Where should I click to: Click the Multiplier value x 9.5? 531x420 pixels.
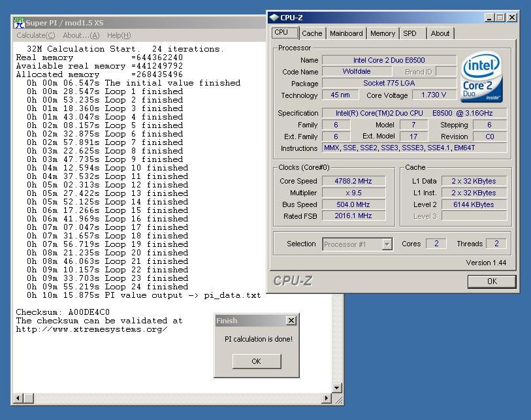click(x=353, y=193)
